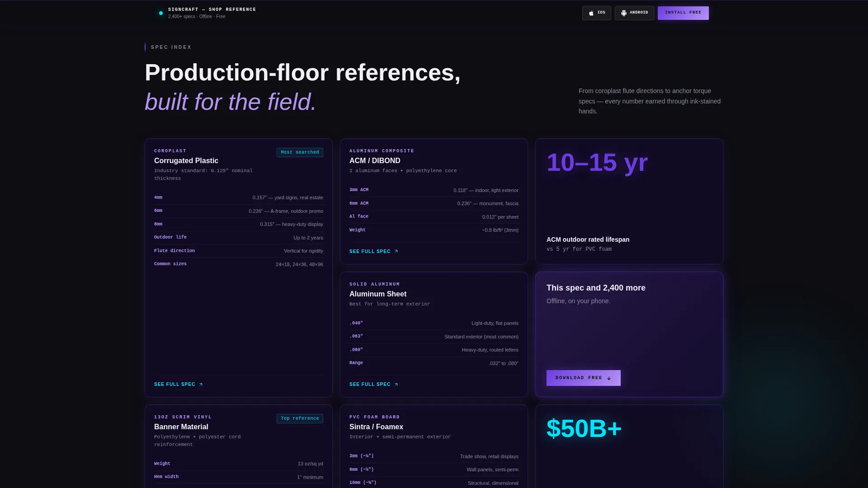
Task: Click the Download Free button
Action: (583, 378)
